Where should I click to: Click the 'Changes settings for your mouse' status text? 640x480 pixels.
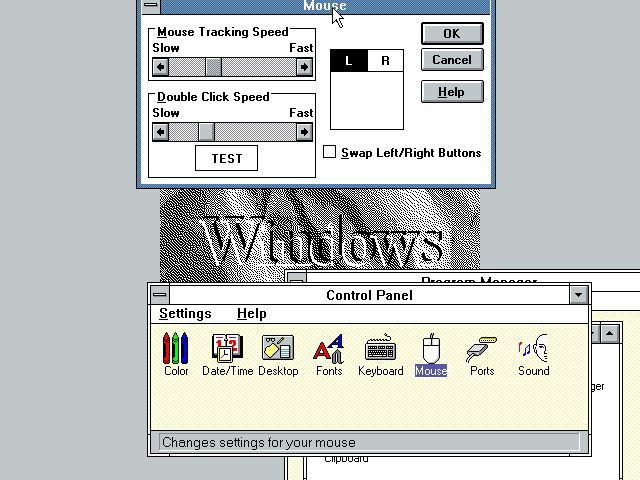click(259, 442)
